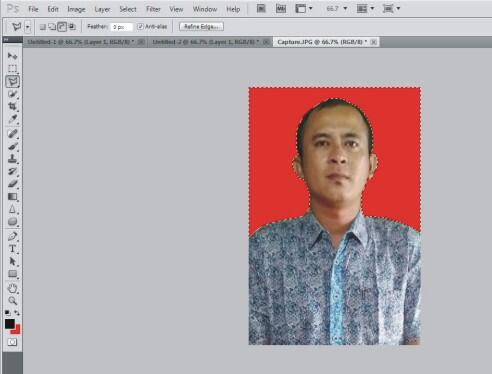Select the Brush tool
Viewport: 492px width, 374px height.
(13, 146)
